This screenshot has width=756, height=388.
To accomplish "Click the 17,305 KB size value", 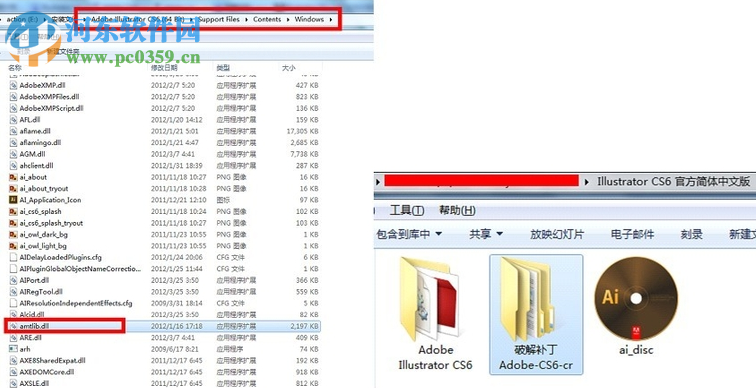I will click(302, 131).
